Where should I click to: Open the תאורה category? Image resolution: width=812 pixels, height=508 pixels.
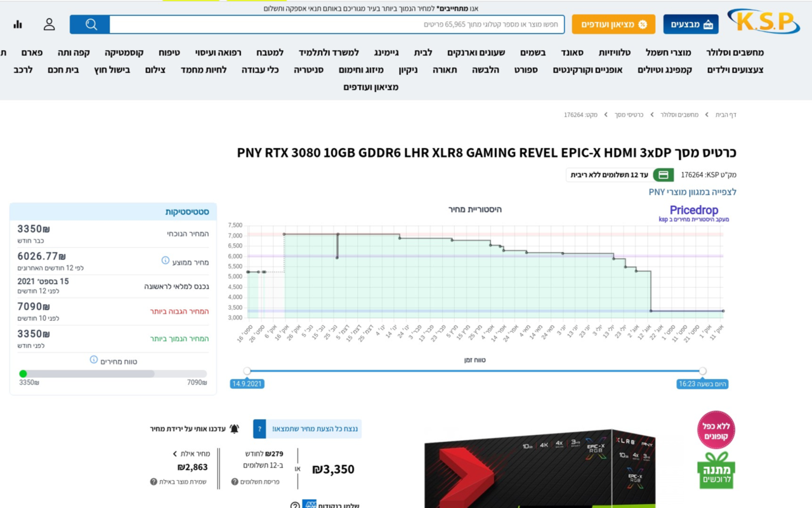click(445, 70)
